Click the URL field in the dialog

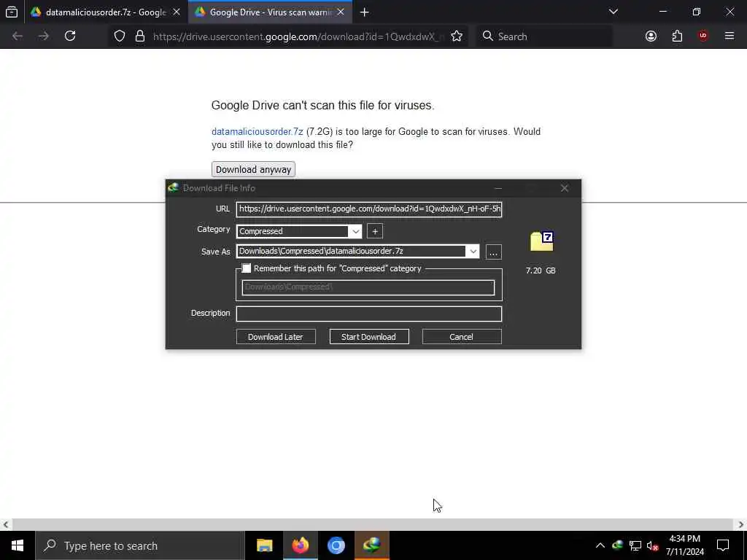pyautogui.click(x=369, y=209)
